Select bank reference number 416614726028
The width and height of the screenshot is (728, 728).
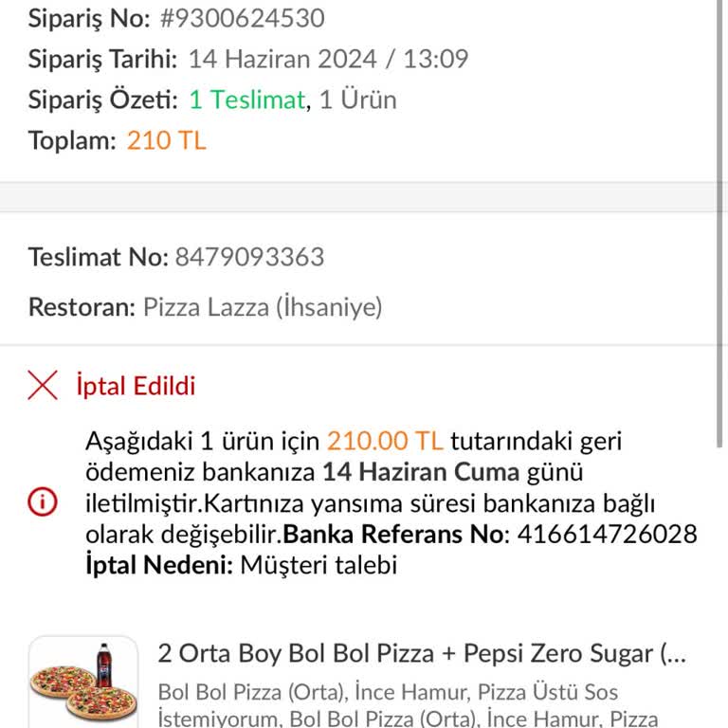click(x=607, y=535)
